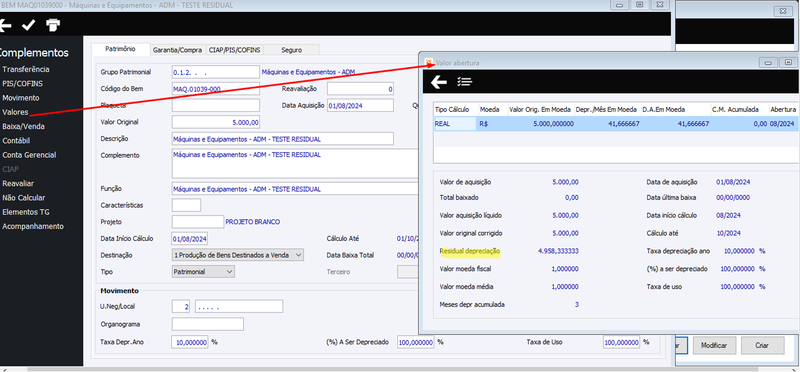Click the printer icon in toolbar

53,24
